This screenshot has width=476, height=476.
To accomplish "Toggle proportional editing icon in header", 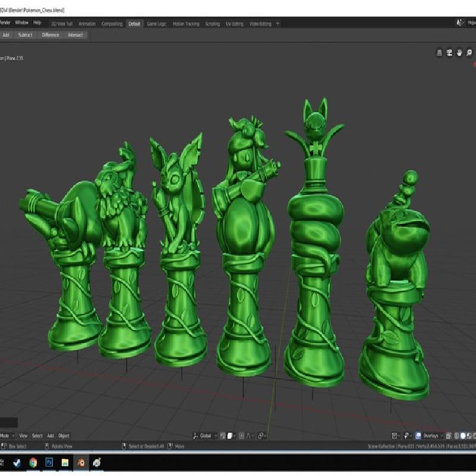I will point(242,436).
